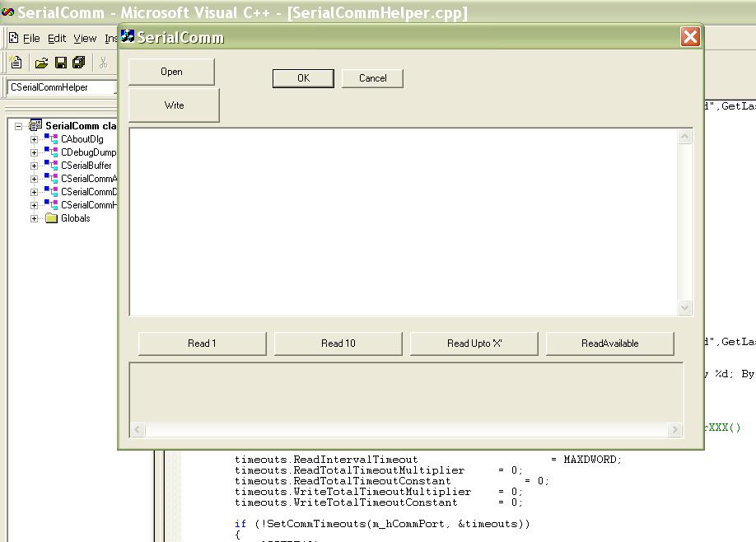Click the Open file folder icon
This screenshot has height=542, width=756.
coord(41,63)
